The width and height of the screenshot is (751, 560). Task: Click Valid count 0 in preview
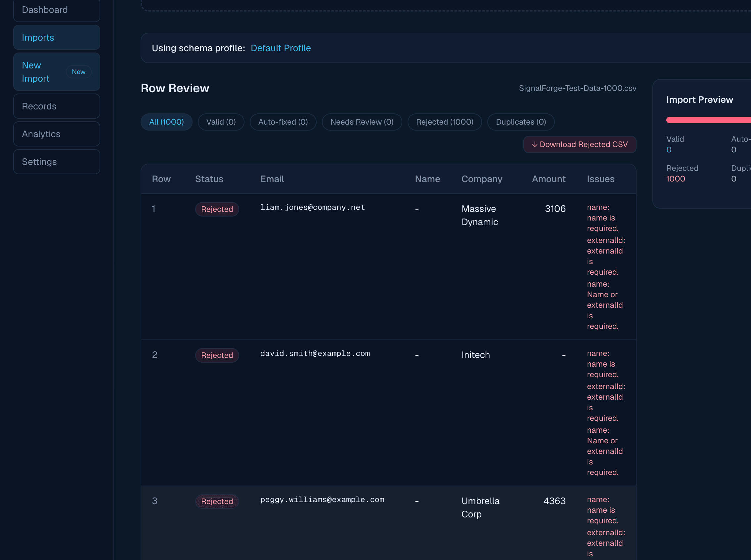click(x=669, y=150)
